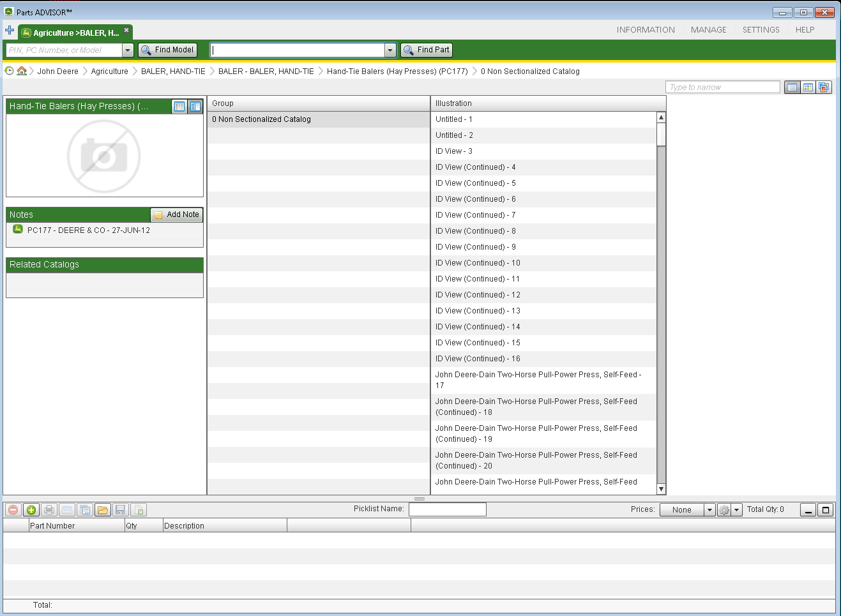Click the Find Model button
Viewport: 841px width, 616px height.
167,50
